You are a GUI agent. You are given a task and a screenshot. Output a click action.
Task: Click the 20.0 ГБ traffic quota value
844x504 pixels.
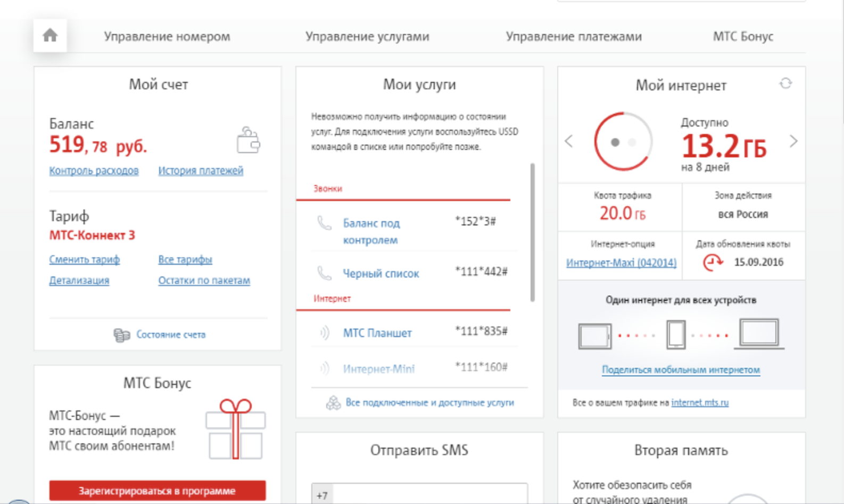click(623, 213)
